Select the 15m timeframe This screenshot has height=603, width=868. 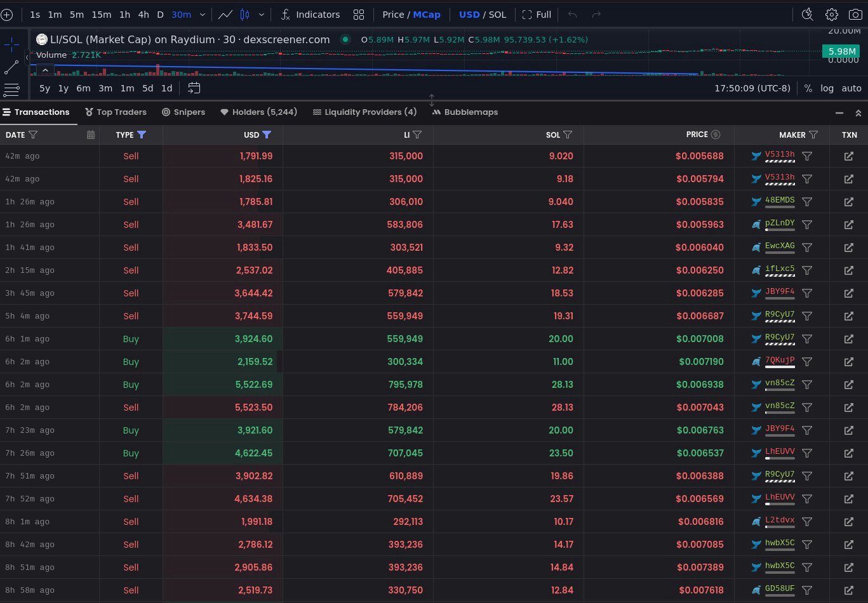coord(101,15)
